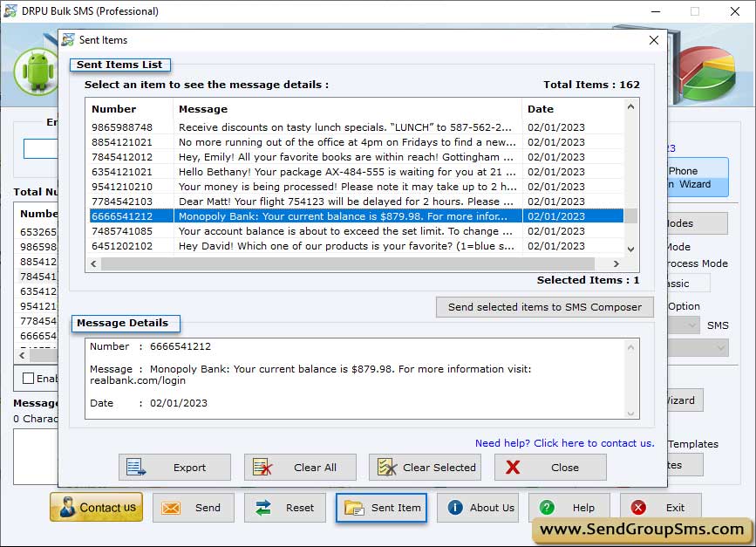Click the 'Selected Items : 1' label
Image resolution: width=756 pixels, height=547 pixels.
coord(589,280)
